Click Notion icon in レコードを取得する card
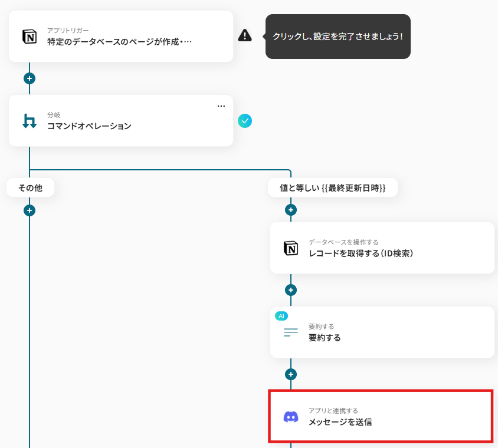 click(x=291, y=248)
